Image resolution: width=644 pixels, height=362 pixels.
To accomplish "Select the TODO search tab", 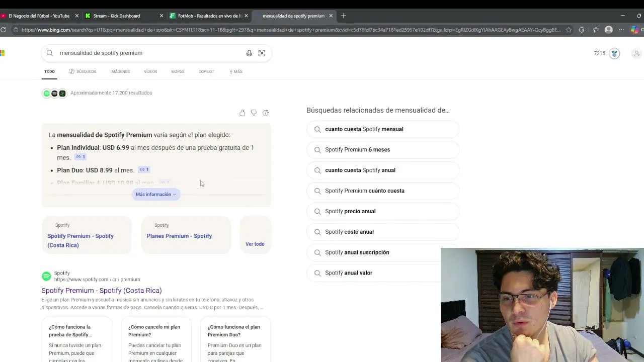I will tap(49, 71).
